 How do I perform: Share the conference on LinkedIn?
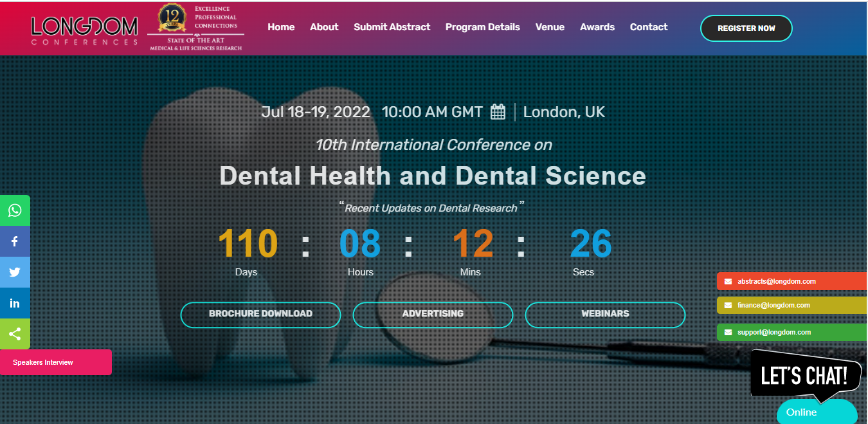tap(14, 303)
